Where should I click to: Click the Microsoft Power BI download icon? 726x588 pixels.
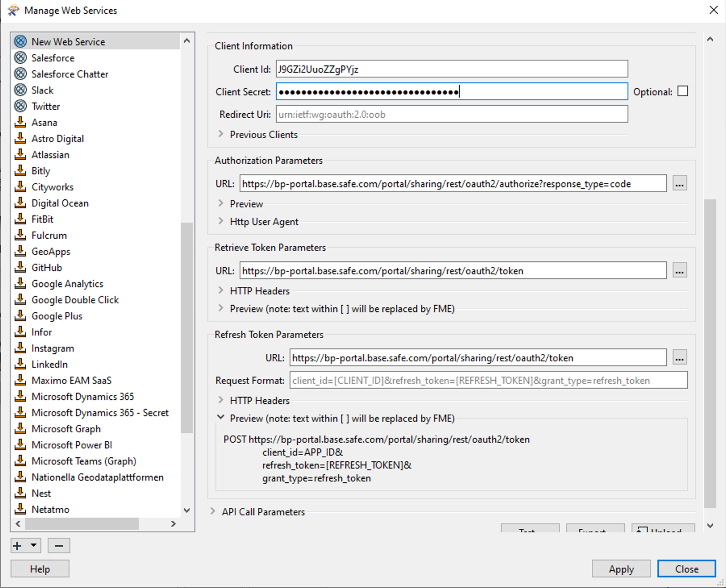pyautogui.click(x=20, y=444)
